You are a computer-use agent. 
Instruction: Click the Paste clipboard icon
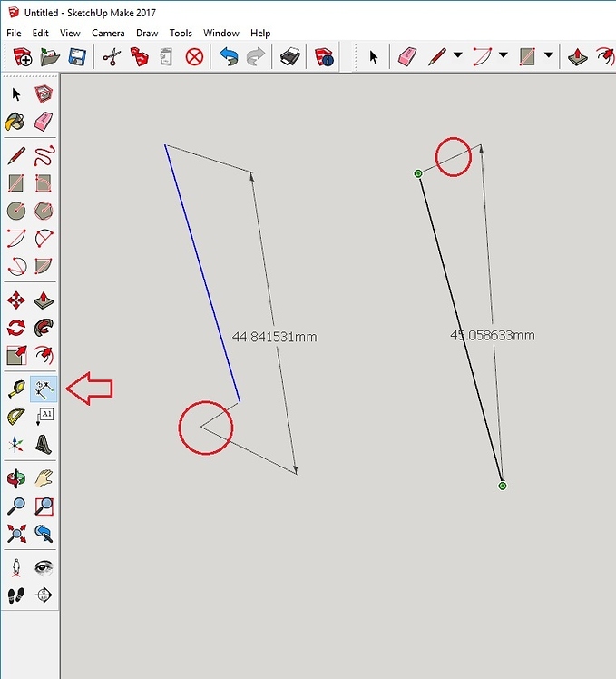[166, 56]
